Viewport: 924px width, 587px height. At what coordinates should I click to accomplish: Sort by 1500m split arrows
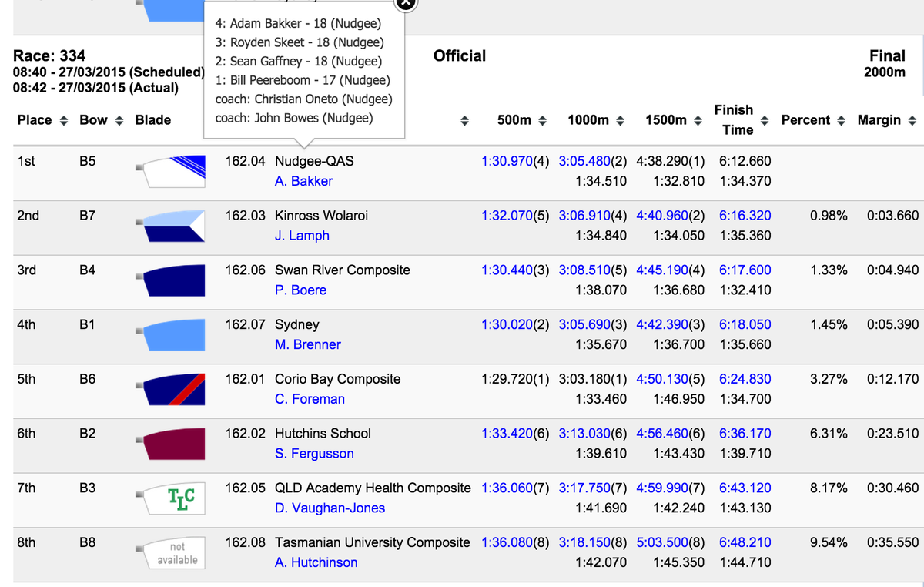coord(698,121)
